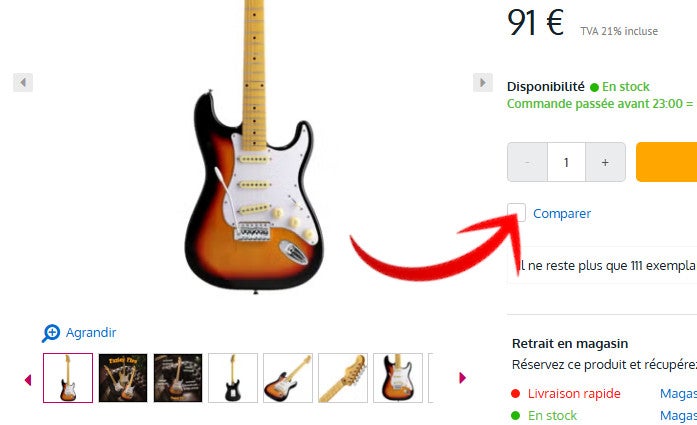Show next product image with right arrow

point(483,82)
